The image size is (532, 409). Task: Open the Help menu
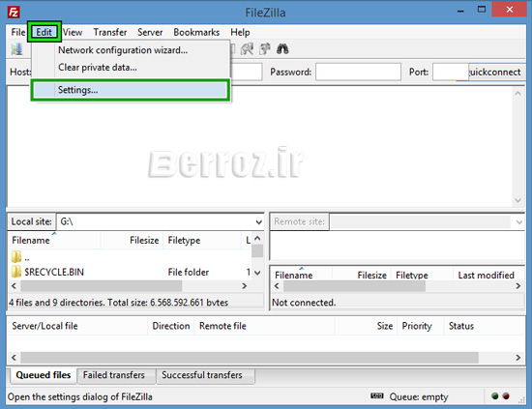[240, 32]
